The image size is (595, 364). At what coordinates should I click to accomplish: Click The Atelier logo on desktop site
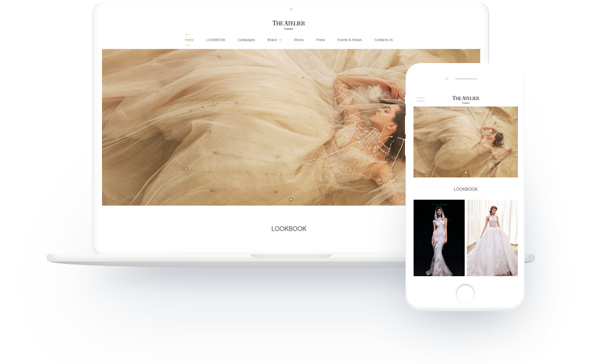288,24
